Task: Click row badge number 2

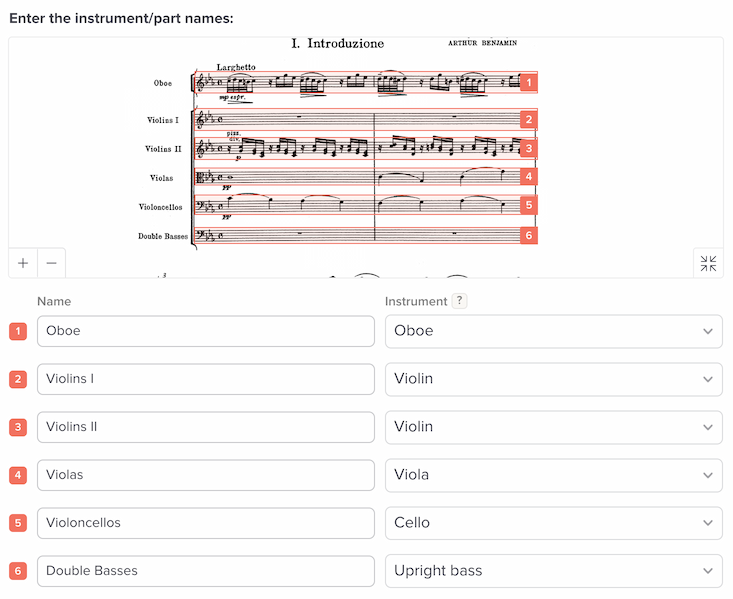Action: [18, 379]
